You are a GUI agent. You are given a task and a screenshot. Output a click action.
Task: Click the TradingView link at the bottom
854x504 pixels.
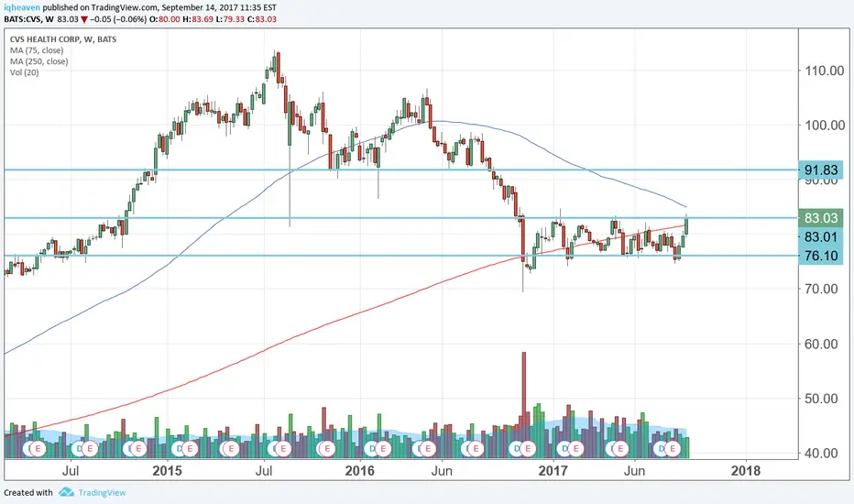102,493
